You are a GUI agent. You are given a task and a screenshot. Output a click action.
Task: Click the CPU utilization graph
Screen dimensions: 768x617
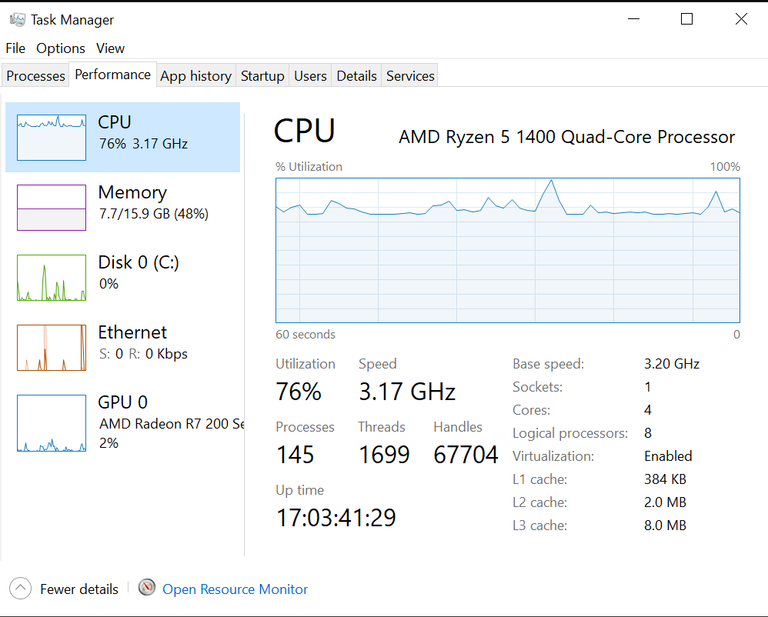[x=507, y=250]
